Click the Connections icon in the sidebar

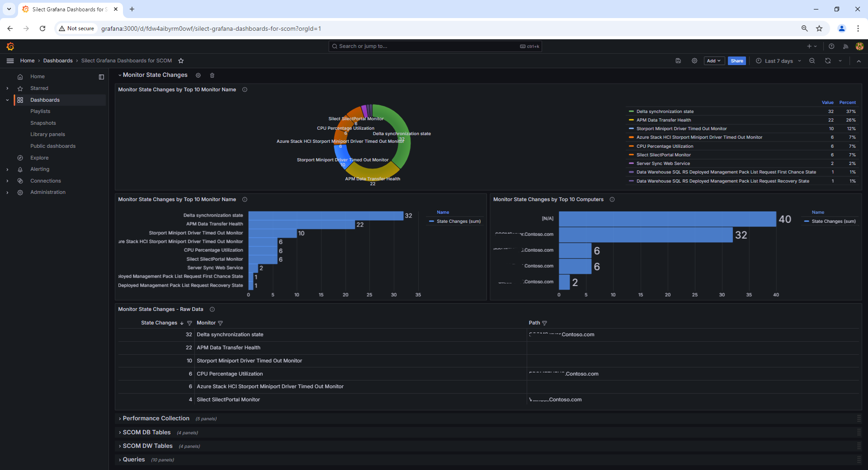pyautogui.click(x=20, y=181)
